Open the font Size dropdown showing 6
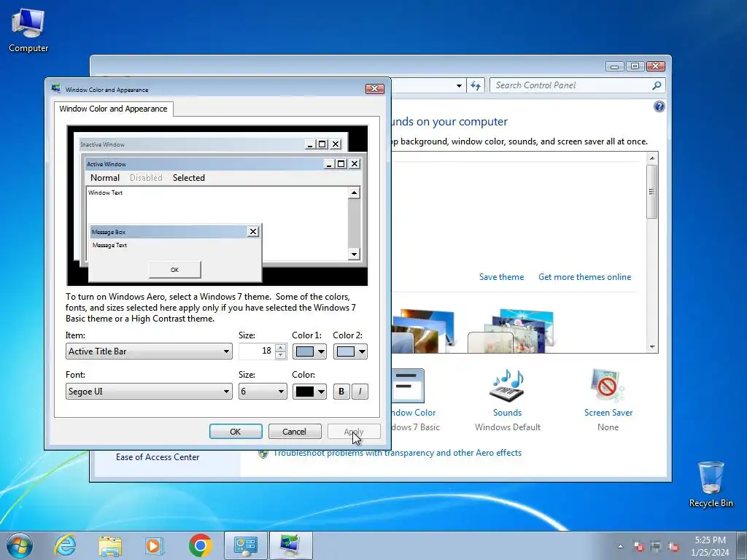This screenshot has height=560, width=747. [263, 392]
